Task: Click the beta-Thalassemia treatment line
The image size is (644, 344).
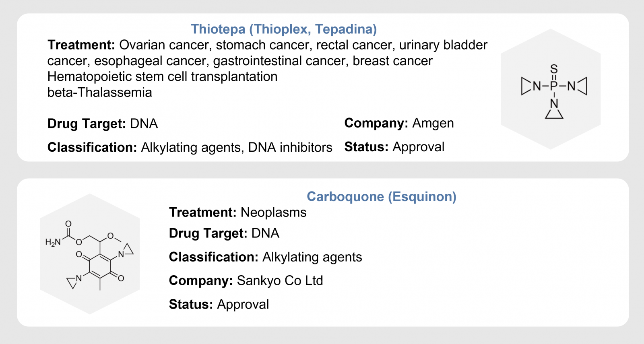Action: pos(100,93)
